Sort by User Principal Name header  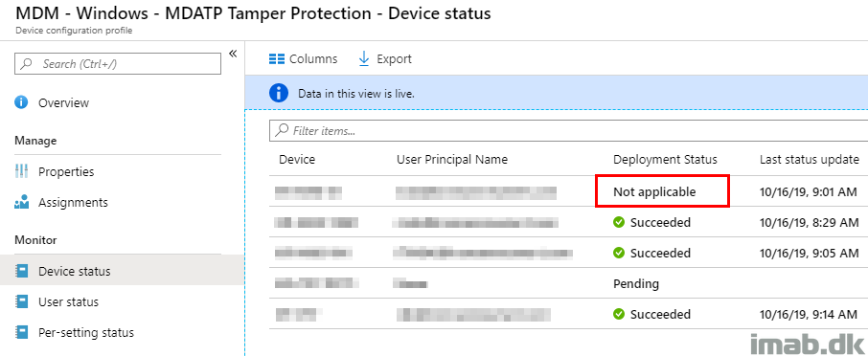452,160
